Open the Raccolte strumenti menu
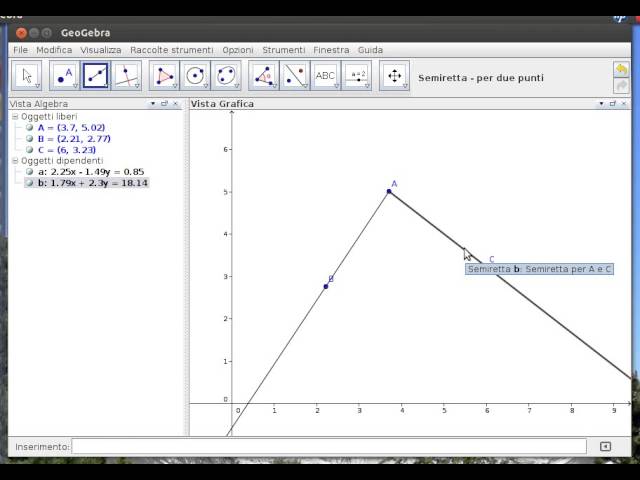Viewport: 640px width, 480px height. (171, 50)
